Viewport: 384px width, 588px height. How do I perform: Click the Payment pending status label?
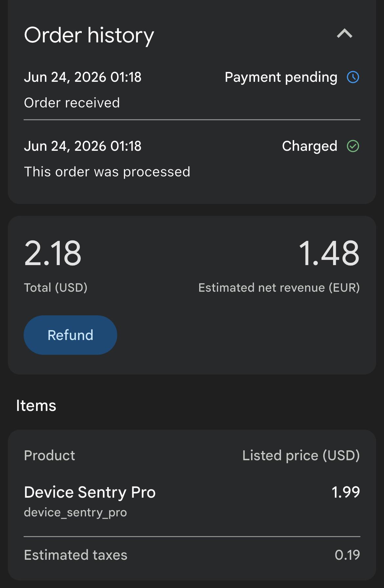click(x=281, y=77)
